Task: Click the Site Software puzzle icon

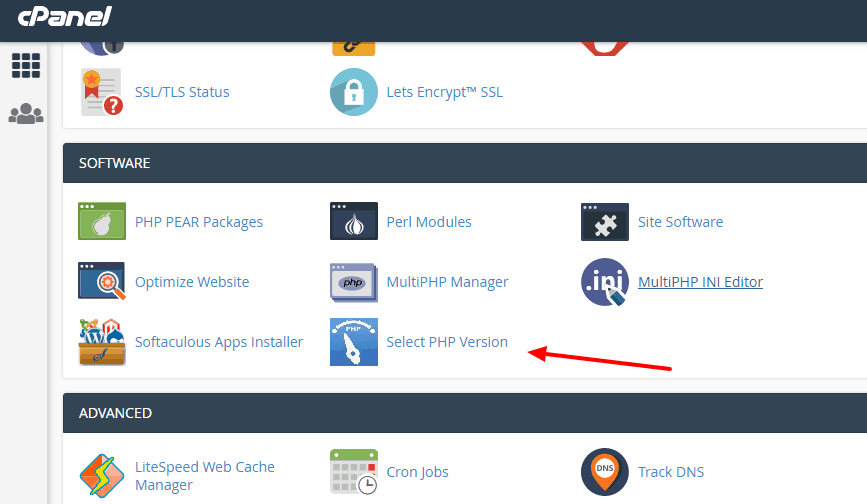Action: point(605,222)
